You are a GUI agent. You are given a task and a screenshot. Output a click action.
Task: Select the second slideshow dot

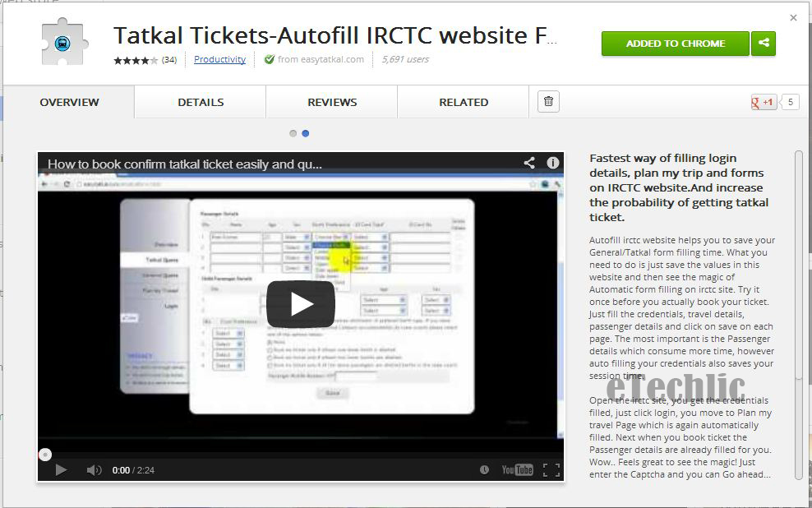[x=306, y=134]
